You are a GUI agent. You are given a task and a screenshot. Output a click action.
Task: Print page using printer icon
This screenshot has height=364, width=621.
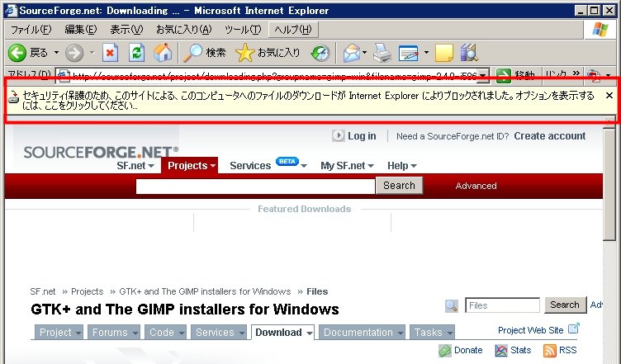coord(382,53)
